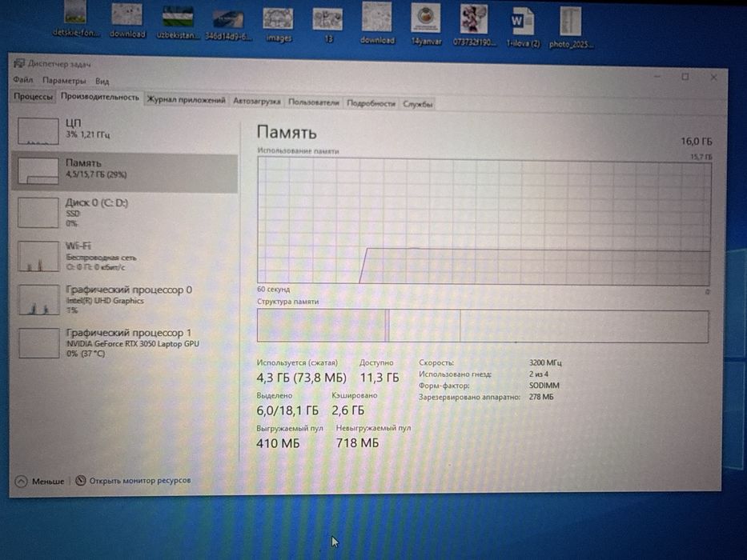The height and width of the screenshot is (560, 747).
Task: Select the 14yanvar desktop icon
Action: [426, 25]
